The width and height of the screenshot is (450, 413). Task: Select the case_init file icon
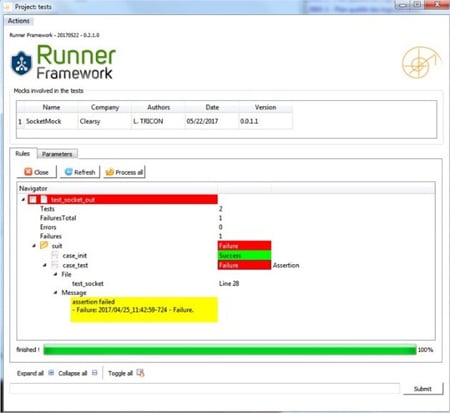point(55,255)
